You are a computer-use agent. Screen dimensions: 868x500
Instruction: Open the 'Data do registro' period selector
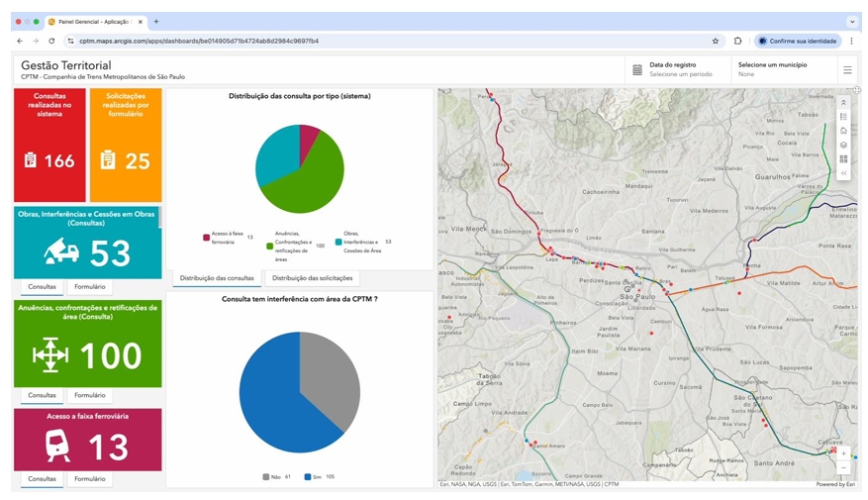coord(678,70)
